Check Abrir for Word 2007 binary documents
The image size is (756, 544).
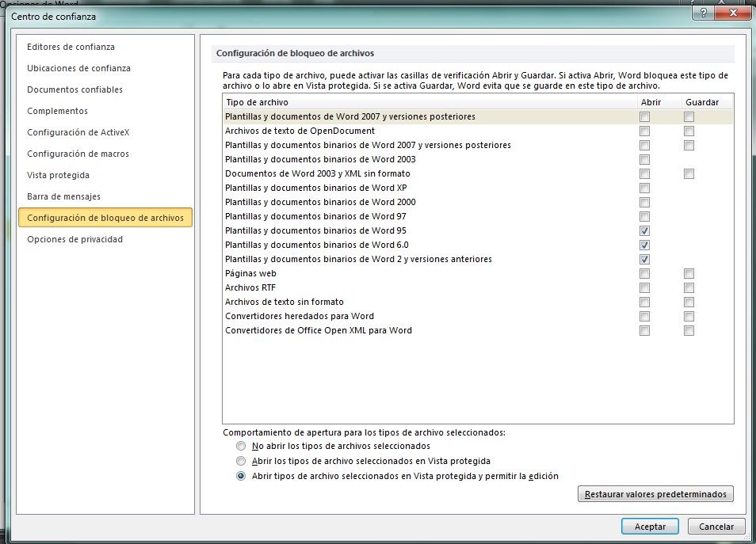(644, 145)
